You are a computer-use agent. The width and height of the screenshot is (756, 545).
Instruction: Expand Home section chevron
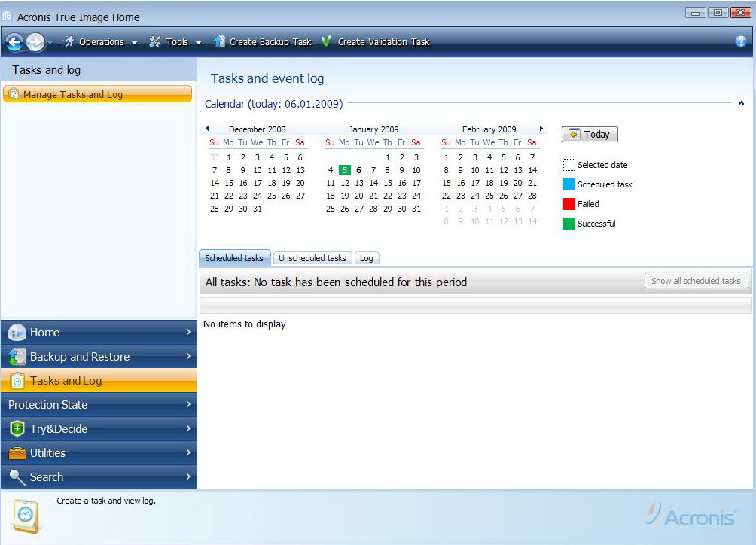click(188, 332)
